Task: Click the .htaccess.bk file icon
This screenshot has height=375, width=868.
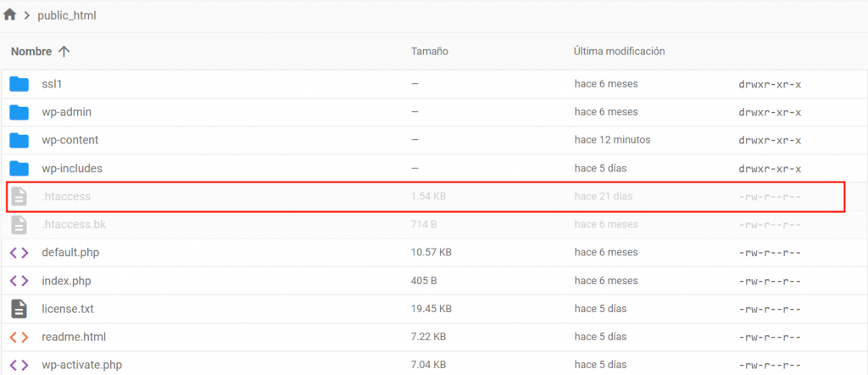Action: [x=19, y=225]
